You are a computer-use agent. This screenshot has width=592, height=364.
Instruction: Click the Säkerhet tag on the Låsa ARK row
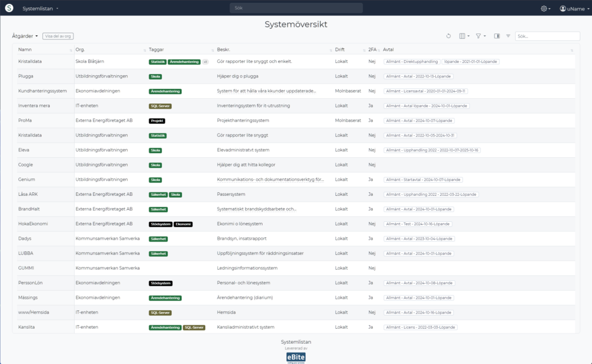click(158, 195)
